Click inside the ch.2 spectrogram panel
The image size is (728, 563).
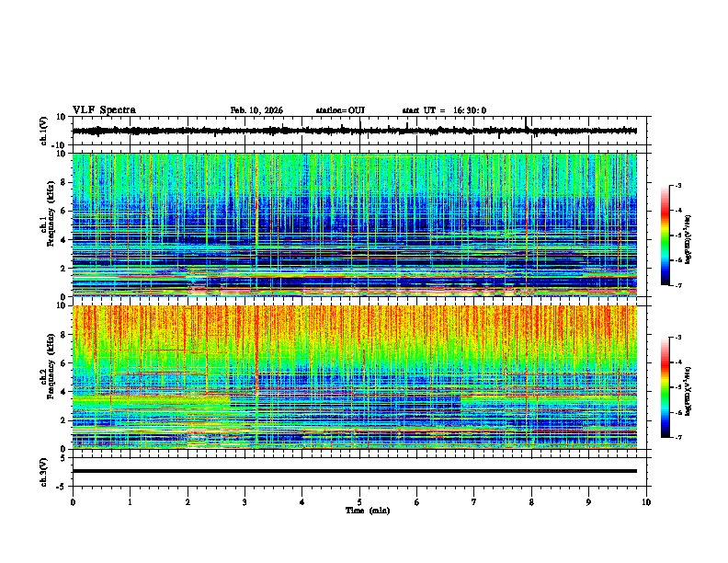[355, 377]
